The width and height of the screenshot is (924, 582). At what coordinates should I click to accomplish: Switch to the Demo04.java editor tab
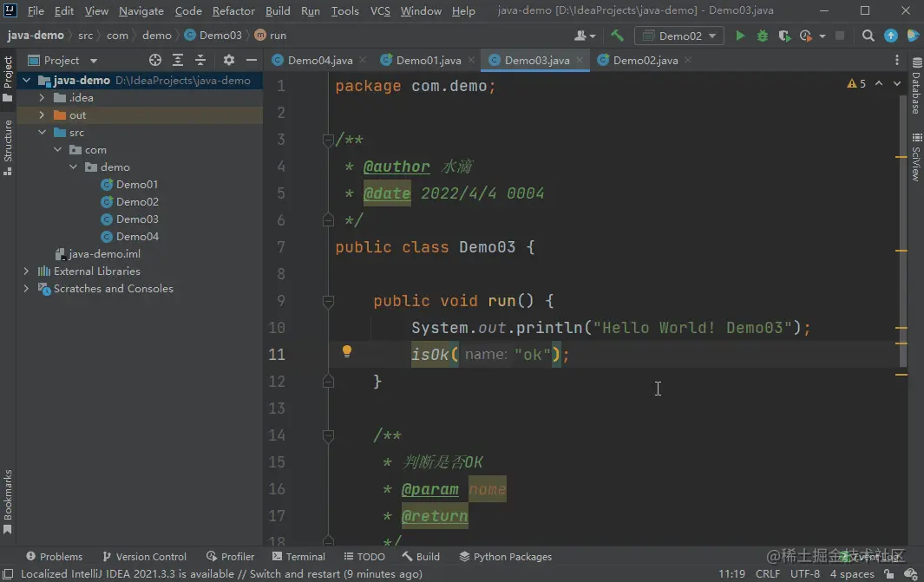point(318,61)
